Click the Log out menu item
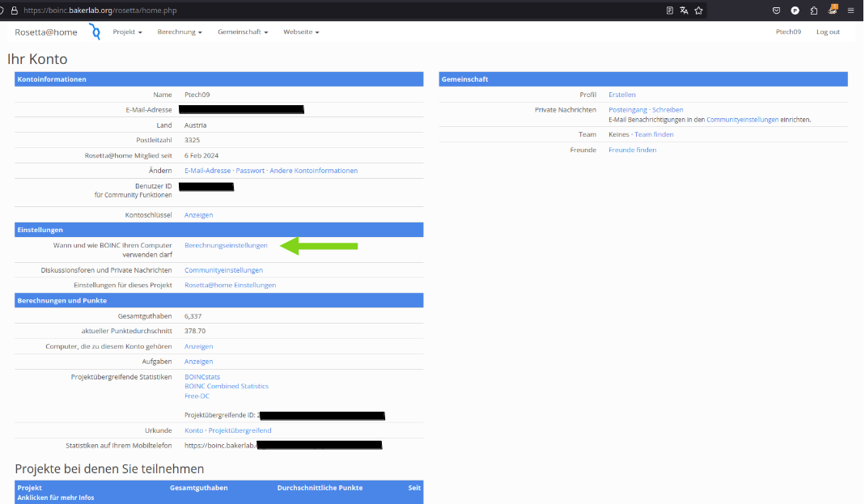Viewport: 865px width, 504px height. tap(828, 32)
